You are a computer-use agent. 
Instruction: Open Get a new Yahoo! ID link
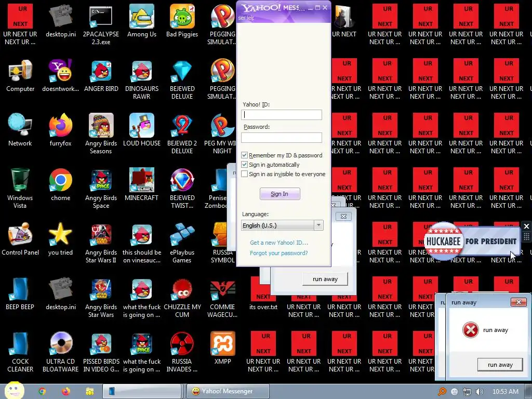[x=279, y=243]
